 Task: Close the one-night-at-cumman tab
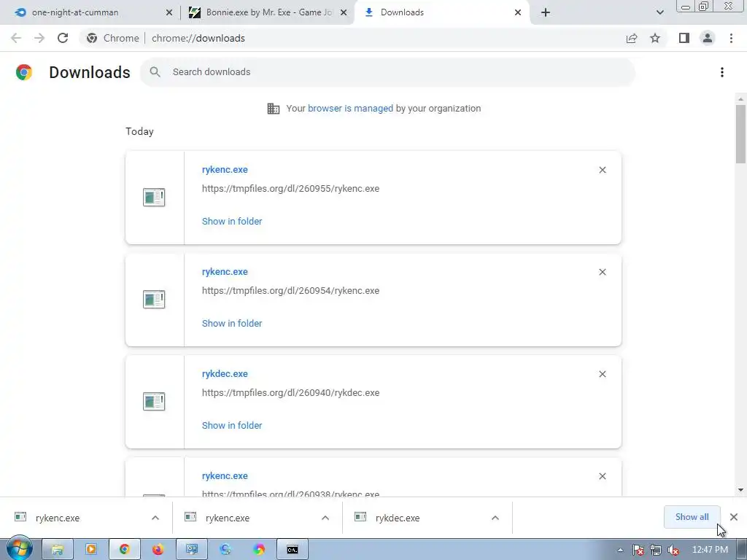coord(169,12)
